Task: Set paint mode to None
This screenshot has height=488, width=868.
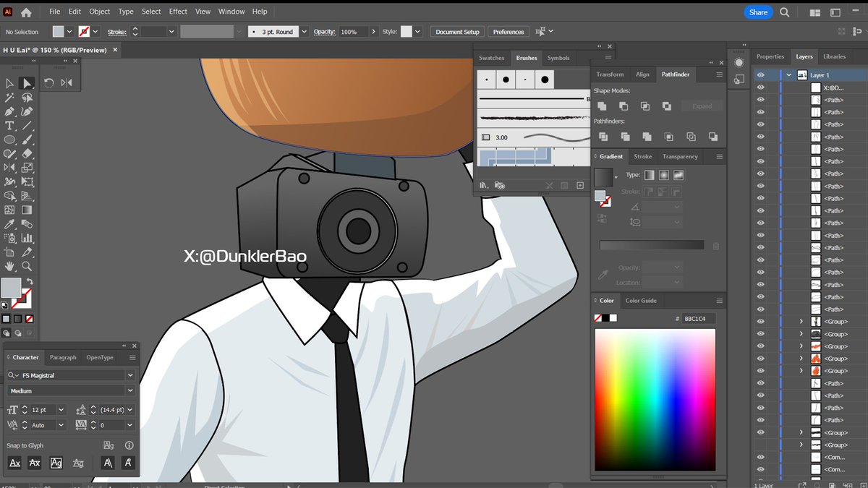Action: coord(29,319)
